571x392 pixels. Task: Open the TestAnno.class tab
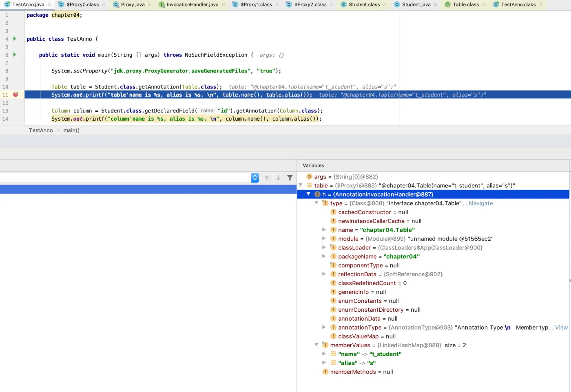click(x=518, y=4)
